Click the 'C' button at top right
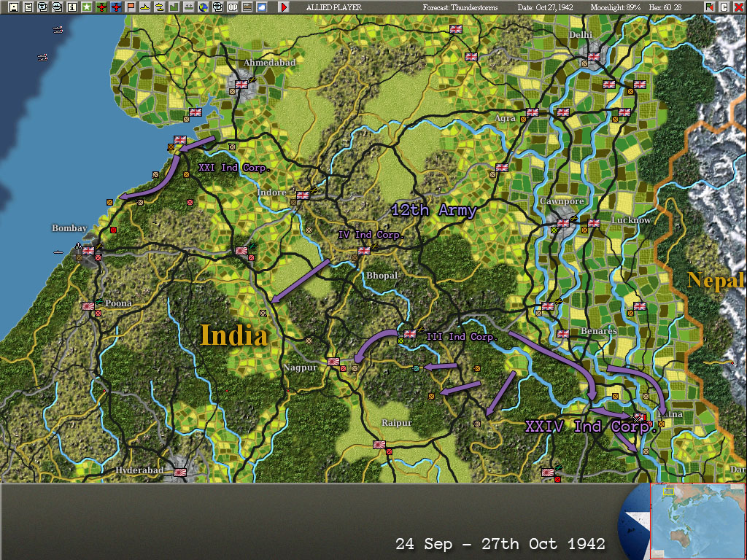The image size is (747, 560). click(724, 7)
